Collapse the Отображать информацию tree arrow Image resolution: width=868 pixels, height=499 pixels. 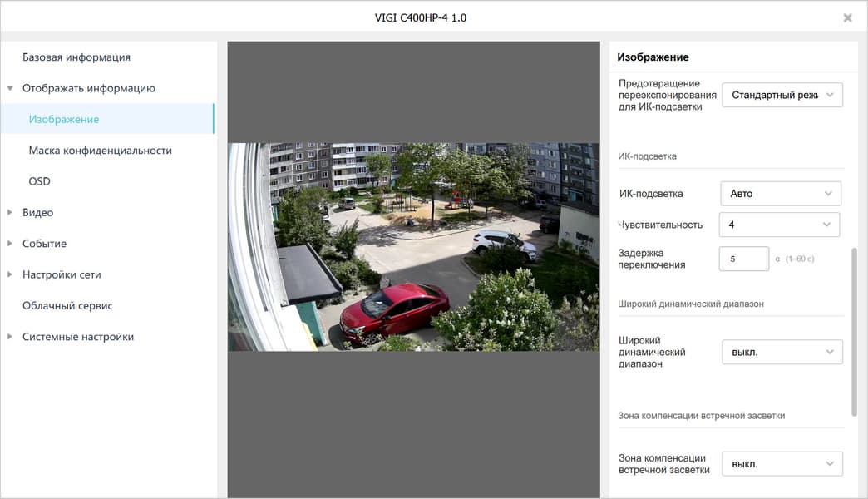pyautogui.click(x=10, y=89)
